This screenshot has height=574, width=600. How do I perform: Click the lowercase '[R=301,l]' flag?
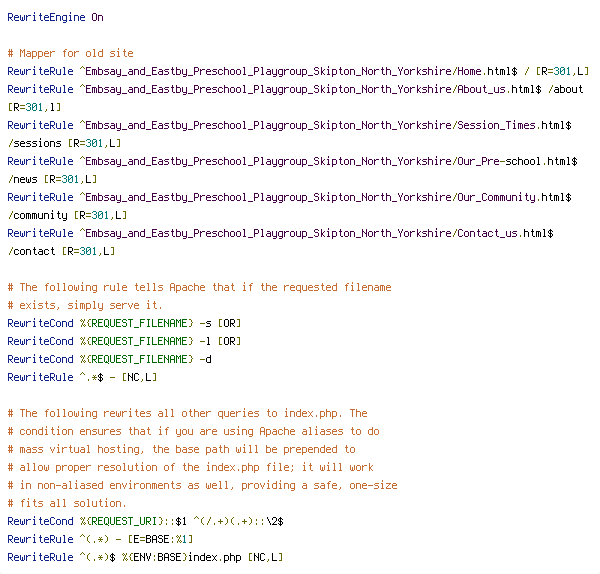pos(34,107)
